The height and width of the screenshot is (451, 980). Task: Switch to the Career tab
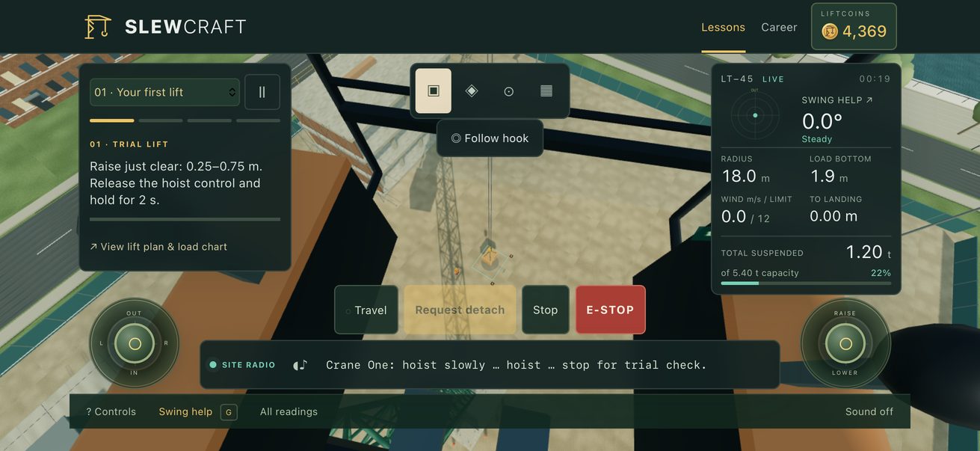[779, 27]
